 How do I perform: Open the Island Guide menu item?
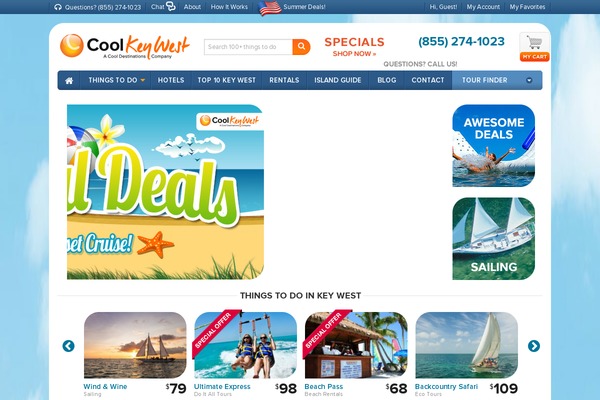pos(338,80)
